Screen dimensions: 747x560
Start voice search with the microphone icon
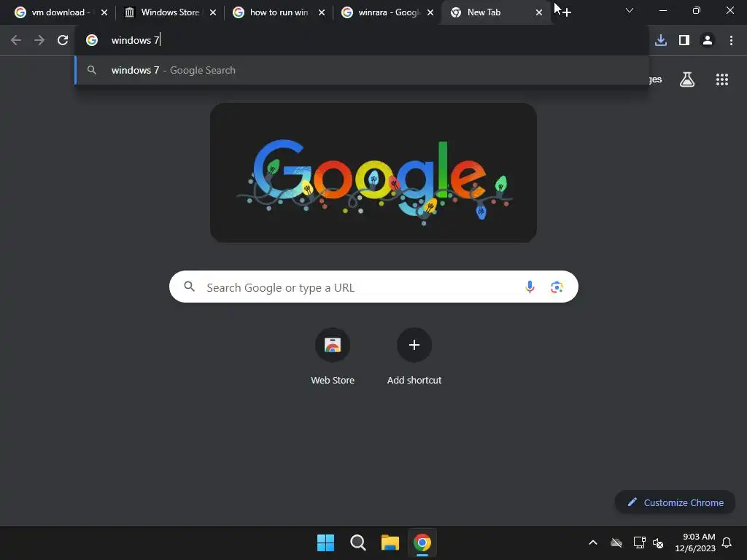click(530, 287)
